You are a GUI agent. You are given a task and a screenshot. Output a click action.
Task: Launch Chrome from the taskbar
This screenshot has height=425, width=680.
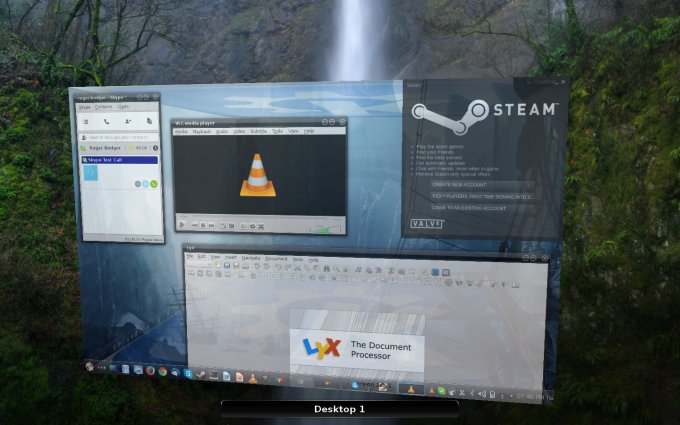click(x=163, y=371)
